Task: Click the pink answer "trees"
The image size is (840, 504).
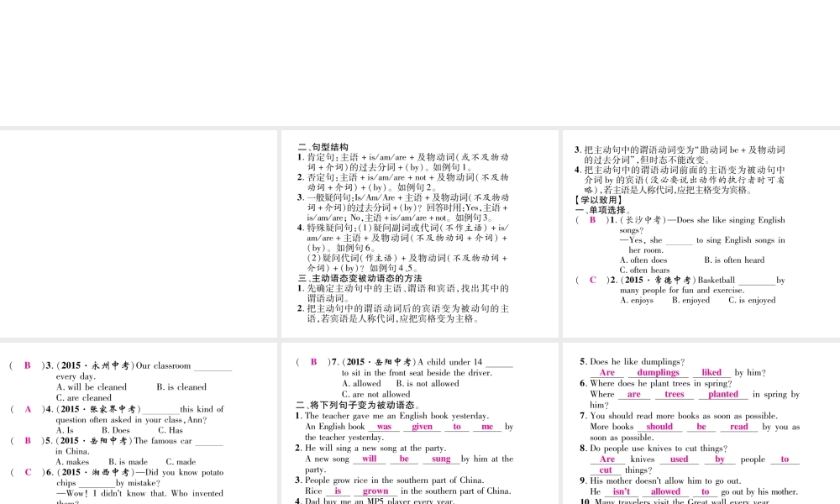Action: (674, 394)
